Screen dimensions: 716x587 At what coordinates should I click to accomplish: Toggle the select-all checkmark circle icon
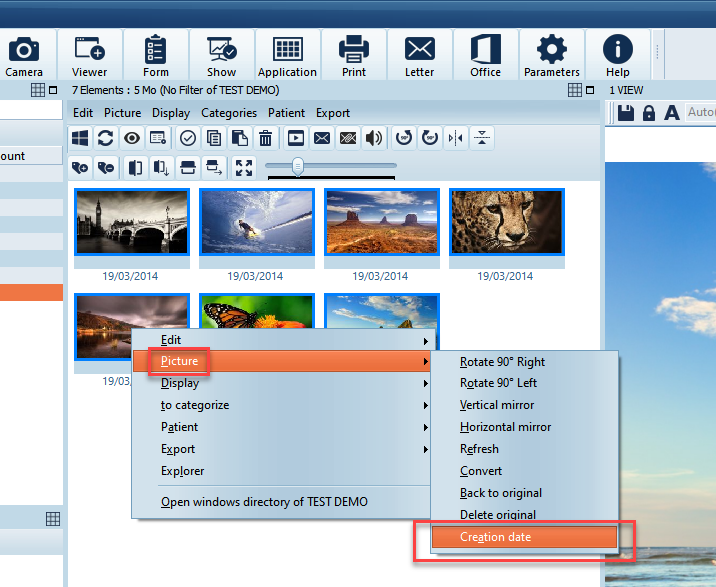click(x=188, y=138)
